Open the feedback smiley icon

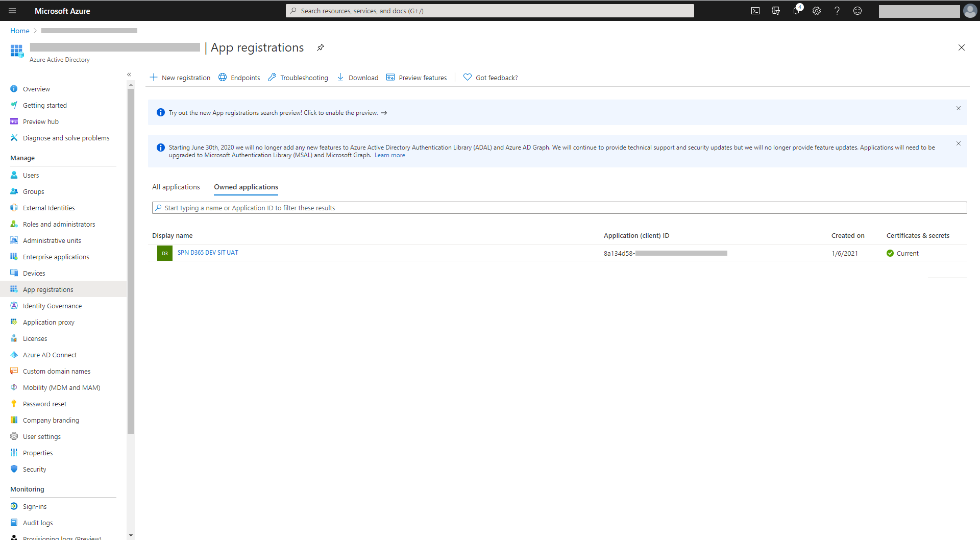click(x=857, y=11)
